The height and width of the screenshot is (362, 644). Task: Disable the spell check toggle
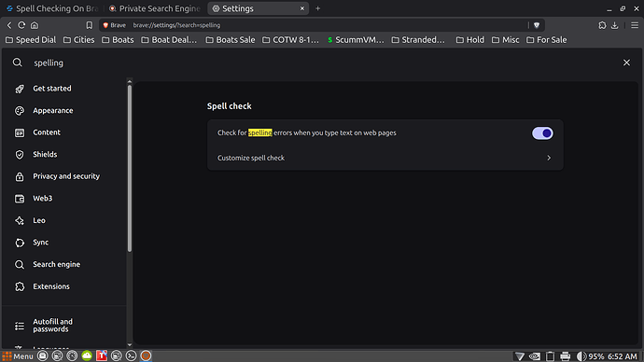542,133
